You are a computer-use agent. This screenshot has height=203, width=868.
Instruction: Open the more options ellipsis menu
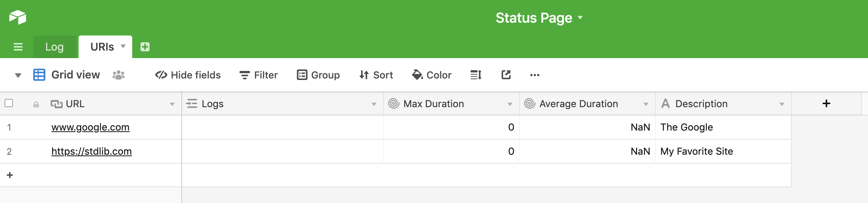click(x=535, y=75)
